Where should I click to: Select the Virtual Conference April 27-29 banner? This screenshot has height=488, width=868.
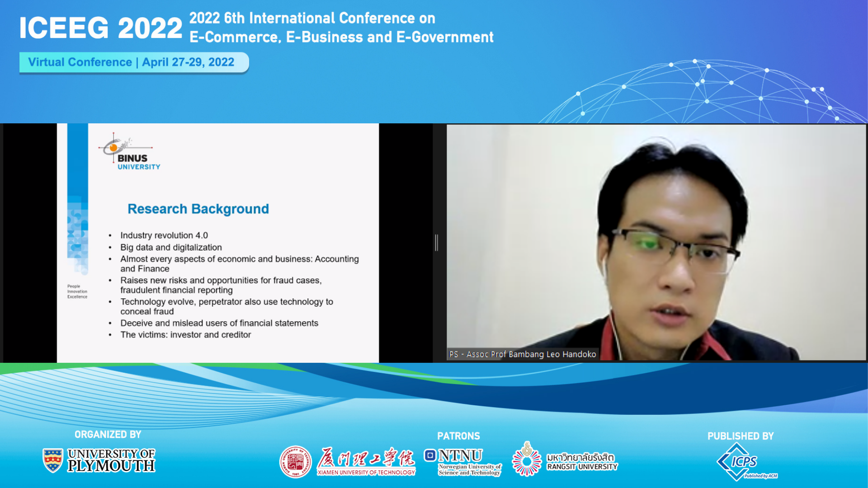point(132,62)
